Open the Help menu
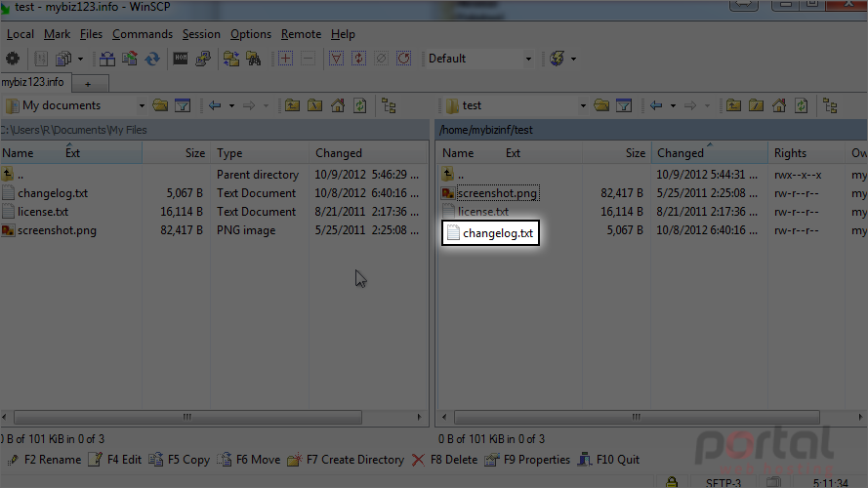This screenshot has height=488, width=868. (343, 34)
